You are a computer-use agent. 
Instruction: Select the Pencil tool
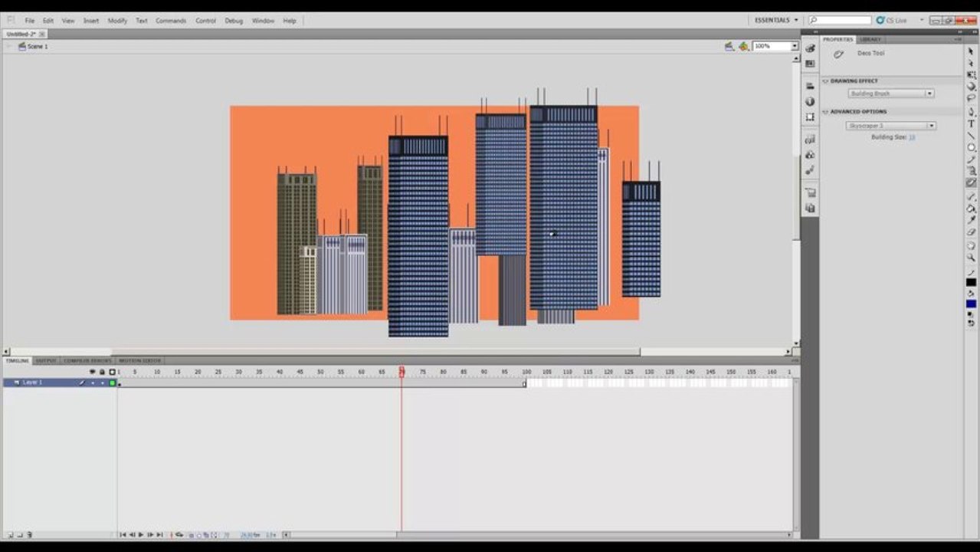pyautogui.click(x=971, y=159)
